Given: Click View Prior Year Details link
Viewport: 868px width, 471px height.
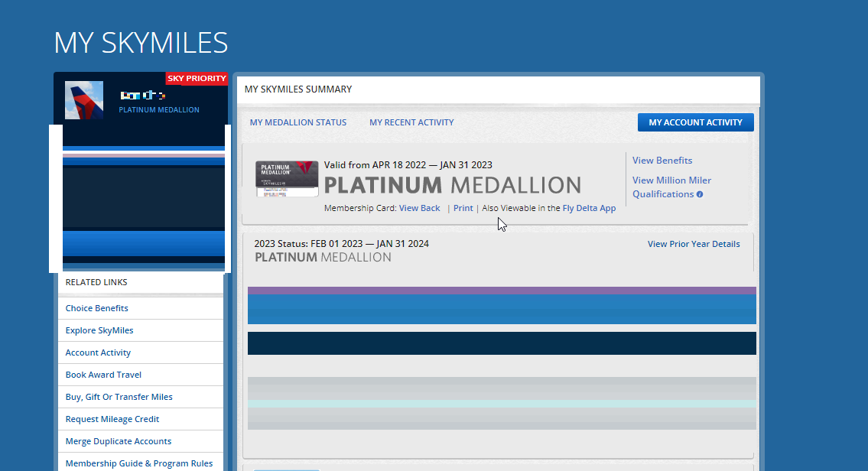Looking at the screenshot, I should coord(694,244).
